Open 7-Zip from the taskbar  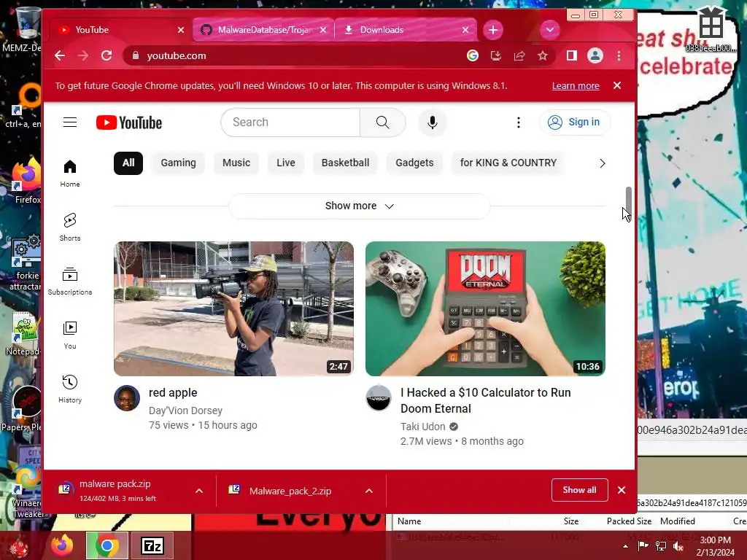(x=152, y=545)
